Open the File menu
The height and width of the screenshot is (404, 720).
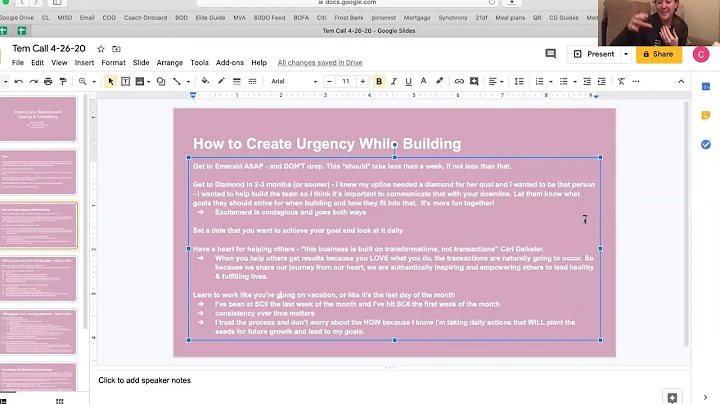(x=17, y=62)
